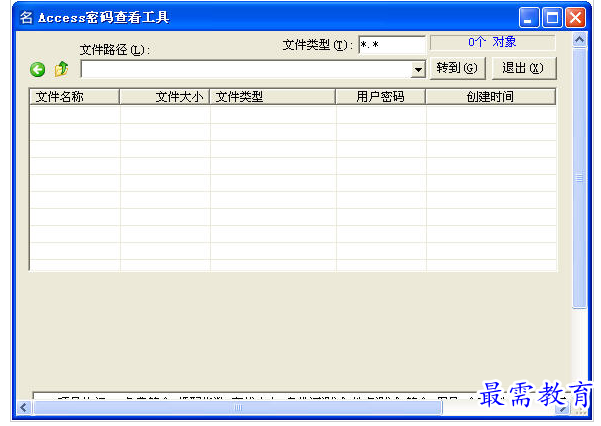Viewport: 601px width, 426px height.
Task: Click vertical scrollbar up arrow
Action: point(580,40)
